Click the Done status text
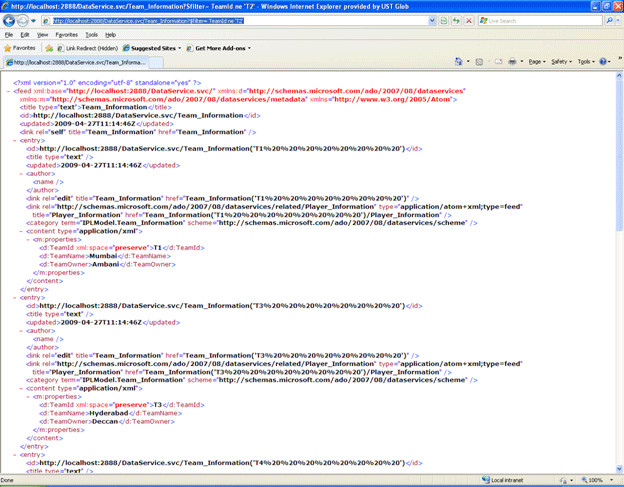Viewport: 624px width, 487px height. [x=7, y=480]
